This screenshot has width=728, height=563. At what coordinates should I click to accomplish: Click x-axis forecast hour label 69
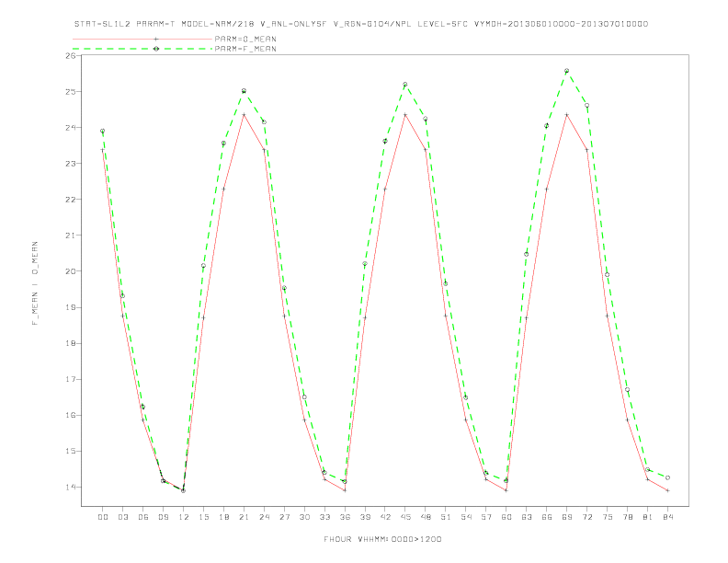click(x=567, y=517)
